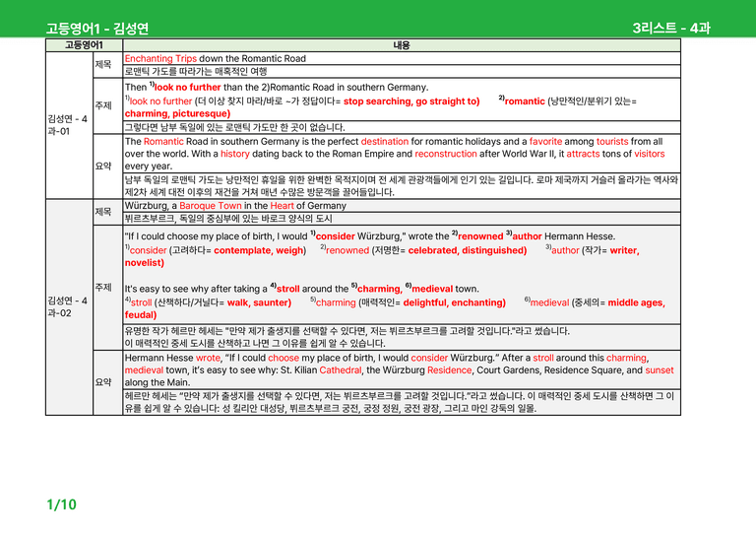Click the red phrase 'look no further' in bold
This screenshot has height=535, width=756.
(188, 88)
